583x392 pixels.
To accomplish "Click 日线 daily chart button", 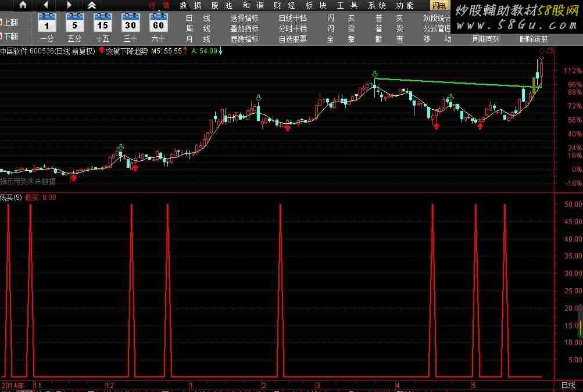I will click(198, 18).
